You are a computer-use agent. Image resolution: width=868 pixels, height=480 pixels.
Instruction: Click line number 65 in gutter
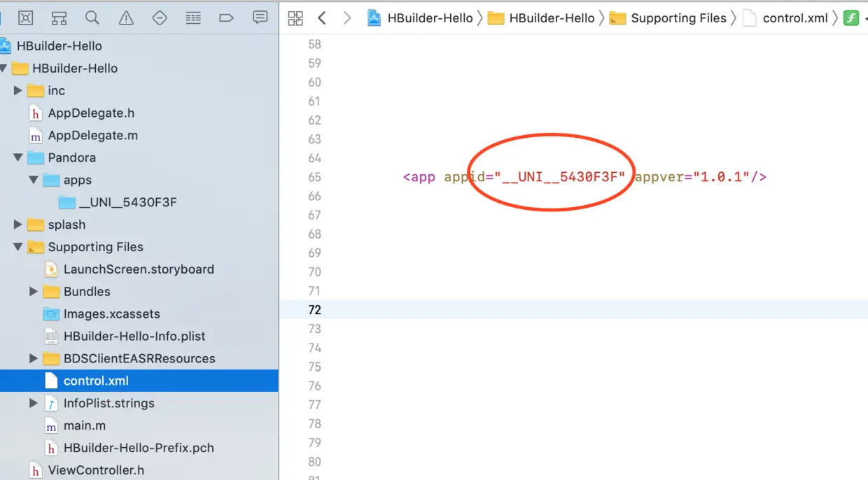(314, 178)
